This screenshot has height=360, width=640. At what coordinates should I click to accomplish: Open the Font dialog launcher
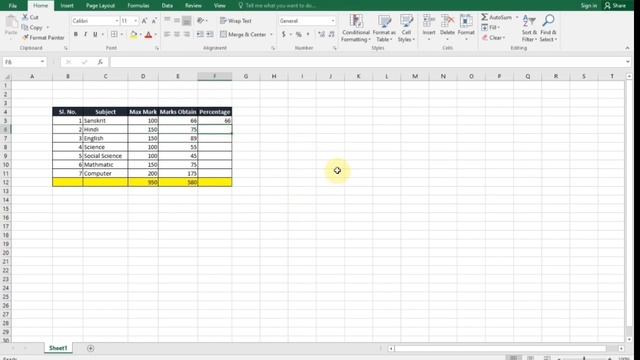click(x=157, y=48)
